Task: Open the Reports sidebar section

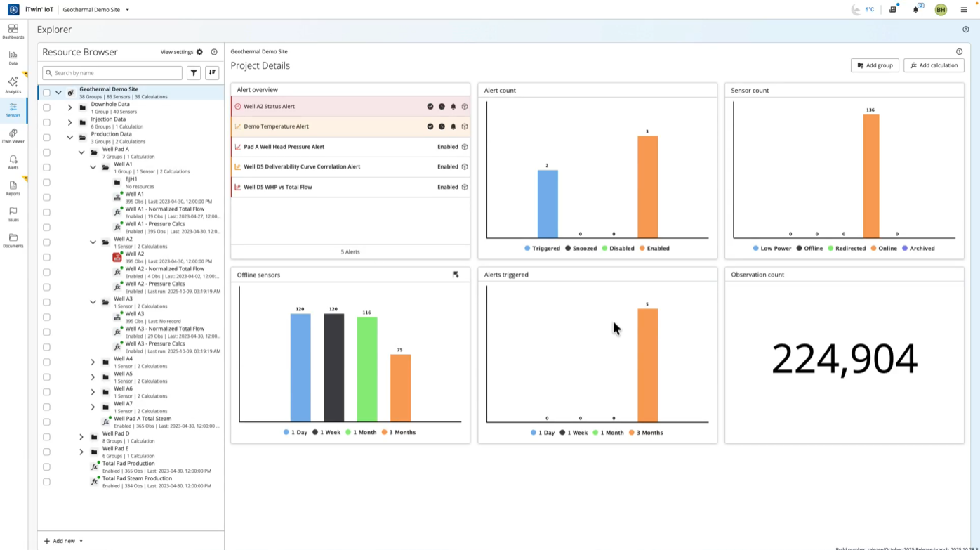Action: point(13,188)
